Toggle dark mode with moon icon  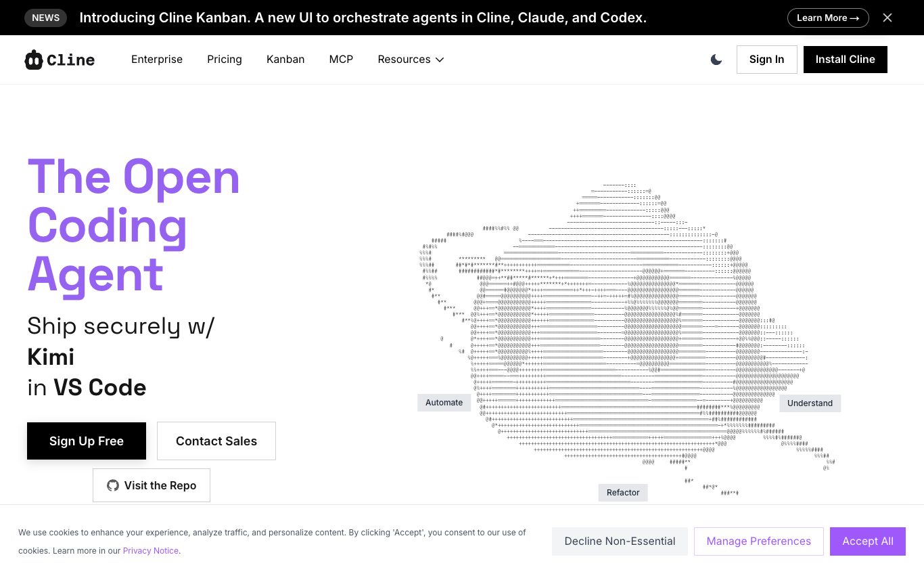tap(716, 60)
